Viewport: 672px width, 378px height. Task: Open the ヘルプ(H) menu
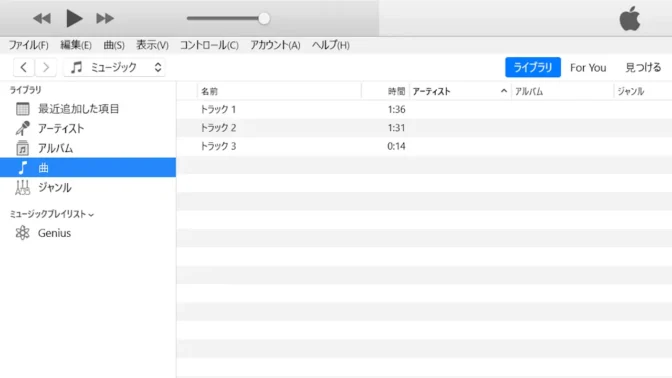tap(330, 45)
